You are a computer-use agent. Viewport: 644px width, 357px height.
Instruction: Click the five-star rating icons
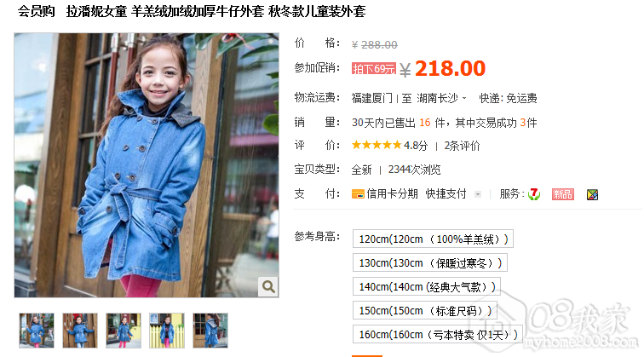click(377, 145)
